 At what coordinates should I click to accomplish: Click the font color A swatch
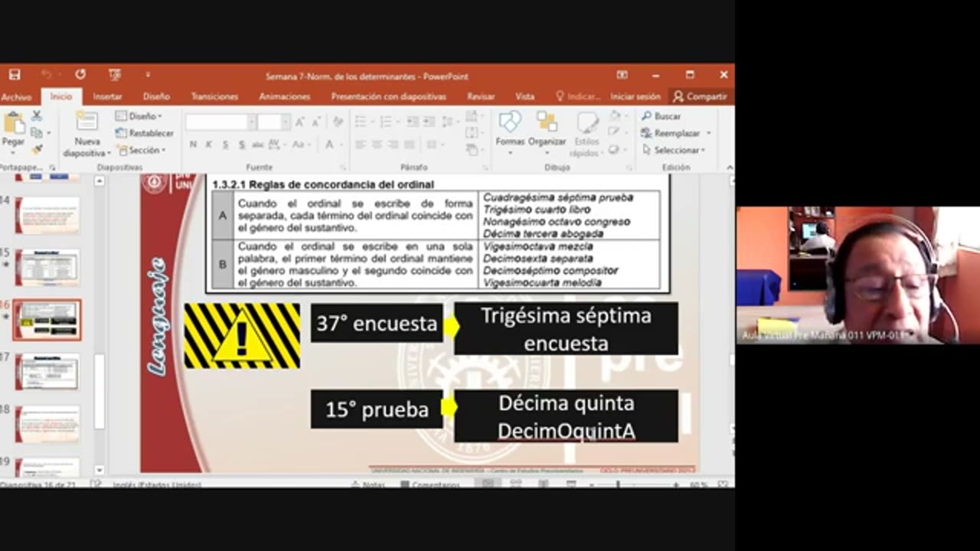(x=329, y=145)
